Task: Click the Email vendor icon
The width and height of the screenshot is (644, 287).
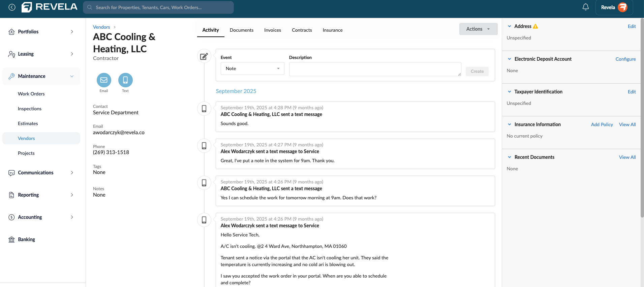Action: tap(104, 80)
